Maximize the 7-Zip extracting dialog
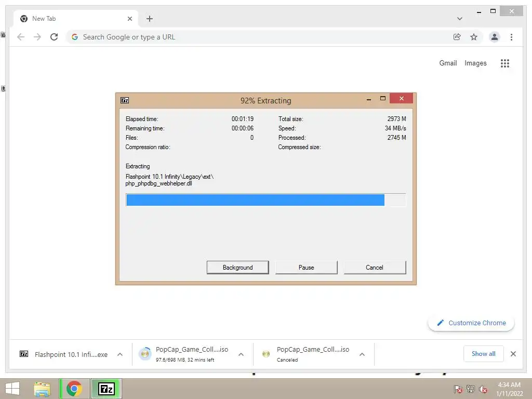532x399 pixels. [383, 98]
